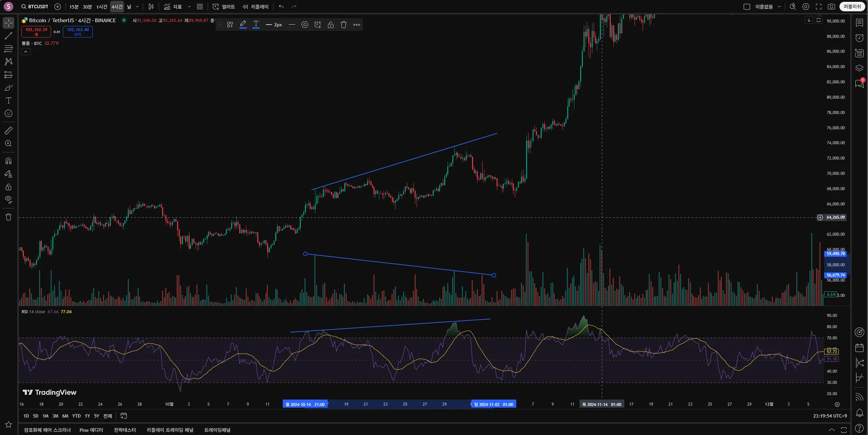This screenshot has width=868, height=435.
Task: Select the 4시간 timeframe
Action: click(x=117, y=7)
